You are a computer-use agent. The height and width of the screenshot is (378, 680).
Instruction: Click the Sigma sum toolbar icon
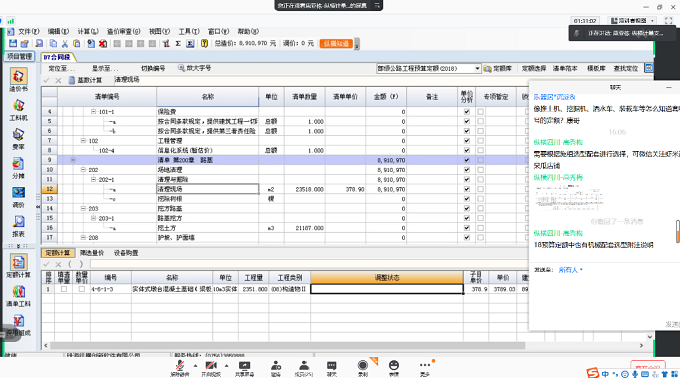(x=178, y=43)
